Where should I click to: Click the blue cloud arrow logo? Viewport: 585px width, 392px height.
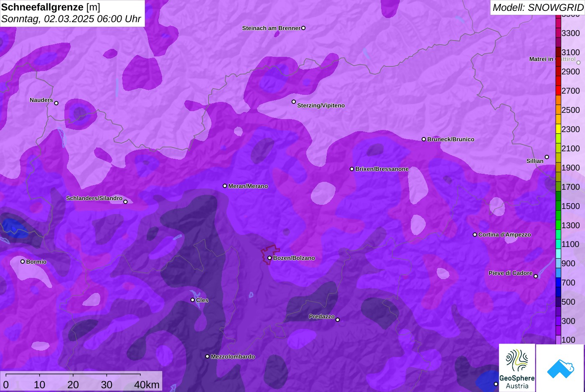tap(560, 368)
